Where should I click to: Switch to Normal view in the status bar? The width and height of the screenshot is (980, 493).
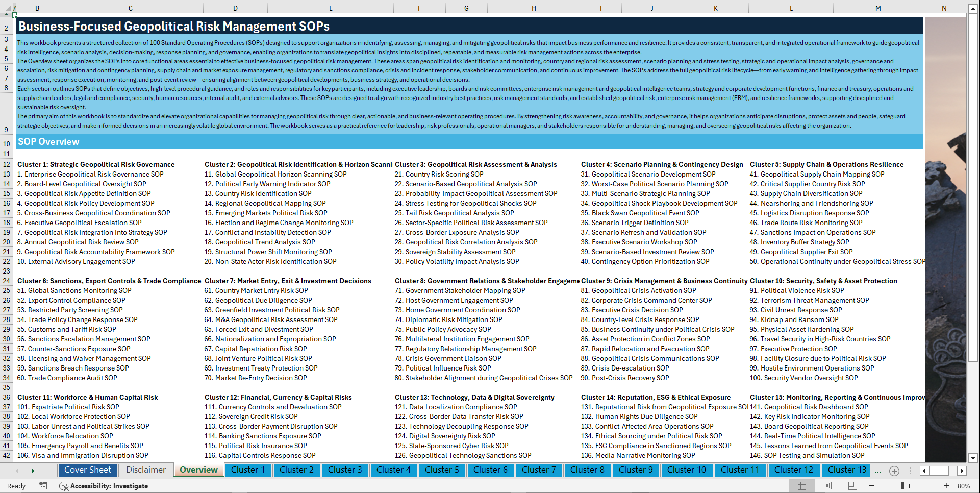(802, 486)
